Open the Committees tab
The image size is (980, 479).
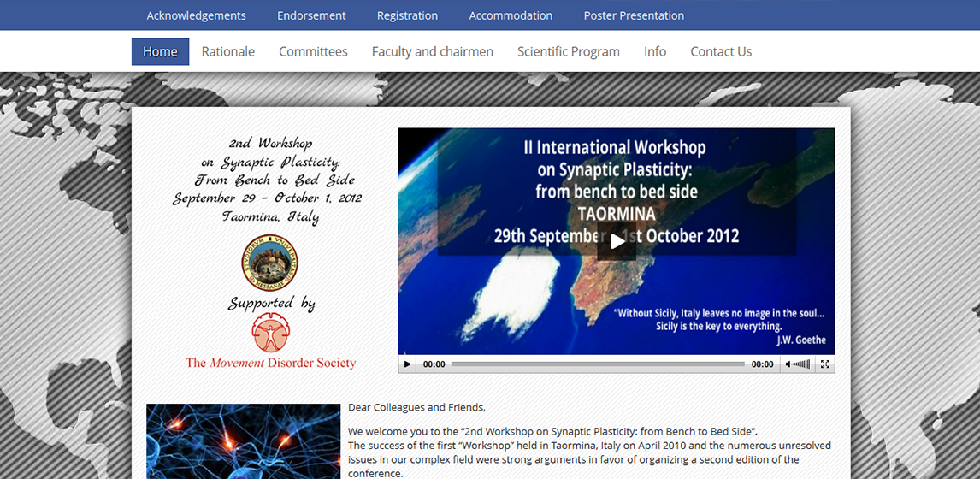(x=313, y=51)
